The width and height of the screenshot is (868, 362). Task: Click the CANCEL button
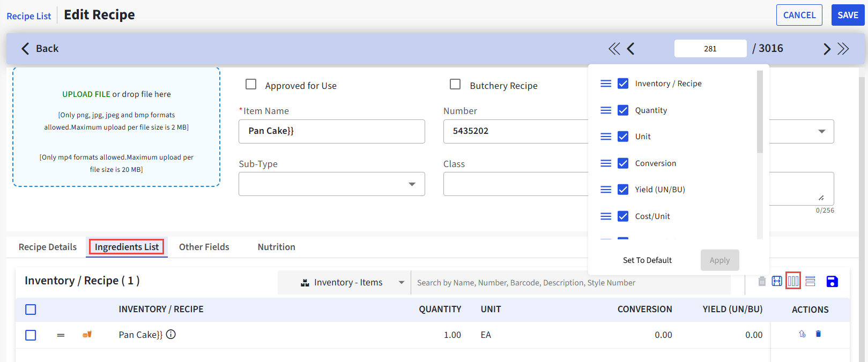(x=799, y=15)
